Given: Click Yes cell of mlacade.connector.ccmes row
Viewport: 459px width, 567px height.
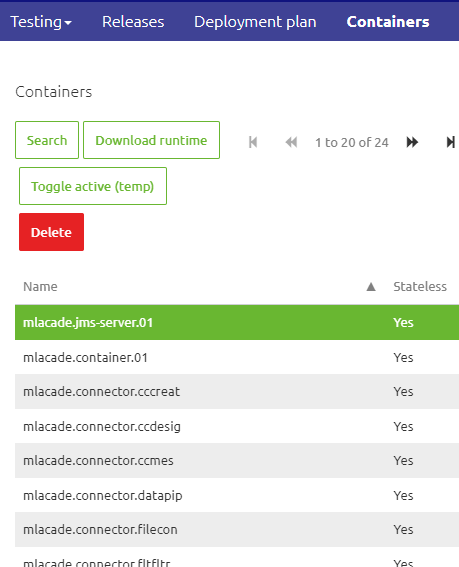Looking at the screenshot, I should click(x=403, y=461).
